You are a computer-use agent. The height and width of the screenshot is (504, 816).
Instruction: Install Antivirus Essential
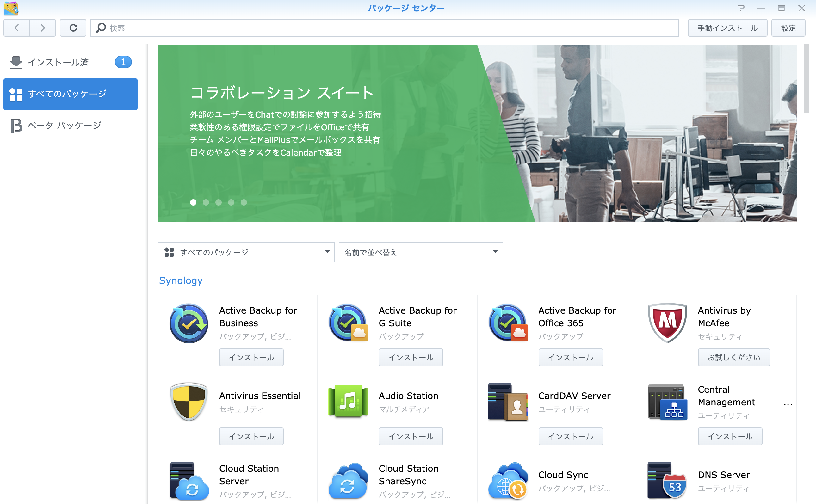click(x=251, y=436)
